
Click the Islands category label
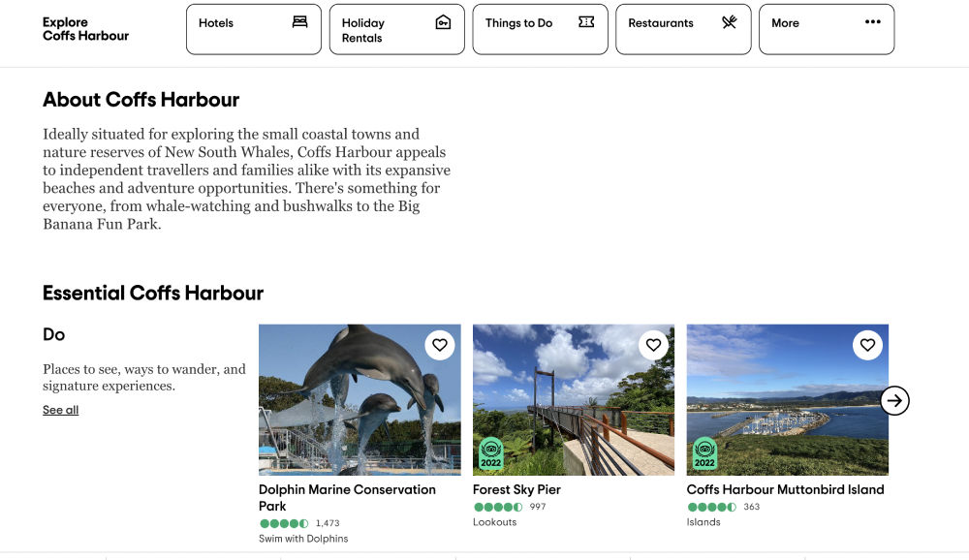pyautogui.click(x=703, y=522)
